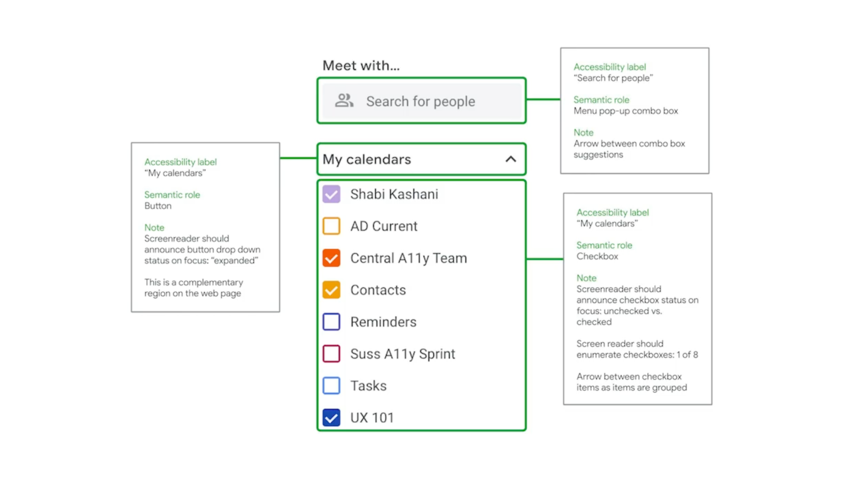Click the Menu pop-up combo box annotation

tap(625, 111)
